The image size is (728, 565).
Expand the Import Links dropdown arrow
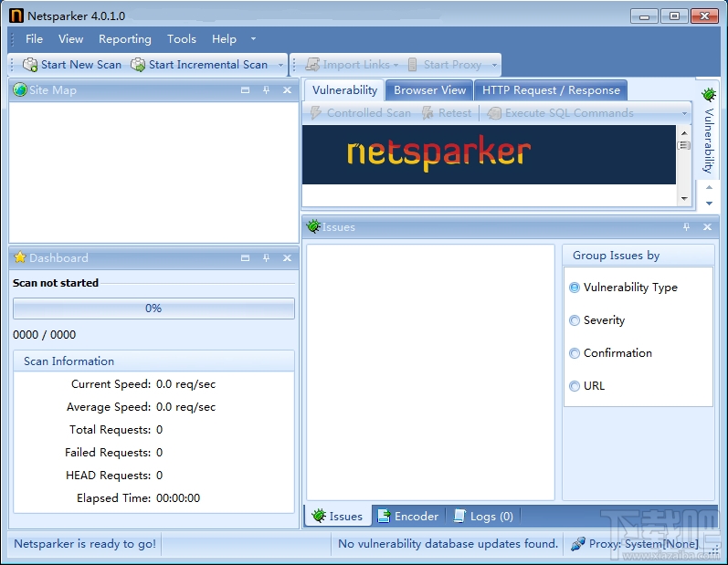(x=396, y=65)
